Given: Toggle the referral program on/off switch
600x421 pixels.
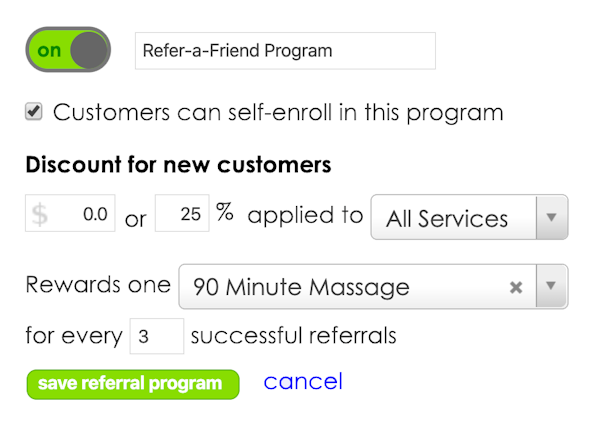Looking at the screenshot, I should (x=68, y=49).
